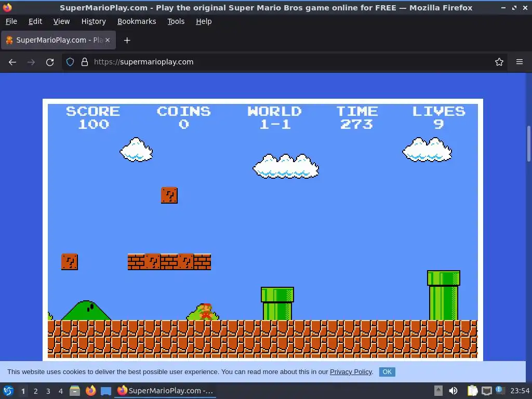The height and width of the screenshot is (399, 532).
Task: Click the padlock site security icon
Action: (85, 62)
